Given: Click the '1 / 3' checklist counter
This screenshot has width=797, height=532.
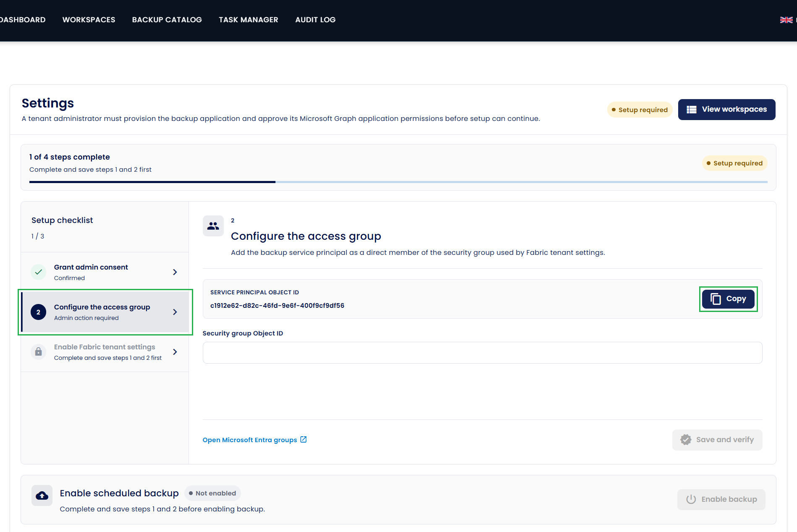Looking at the screenshot, I should pyautogui.click(x=38, y=236).
